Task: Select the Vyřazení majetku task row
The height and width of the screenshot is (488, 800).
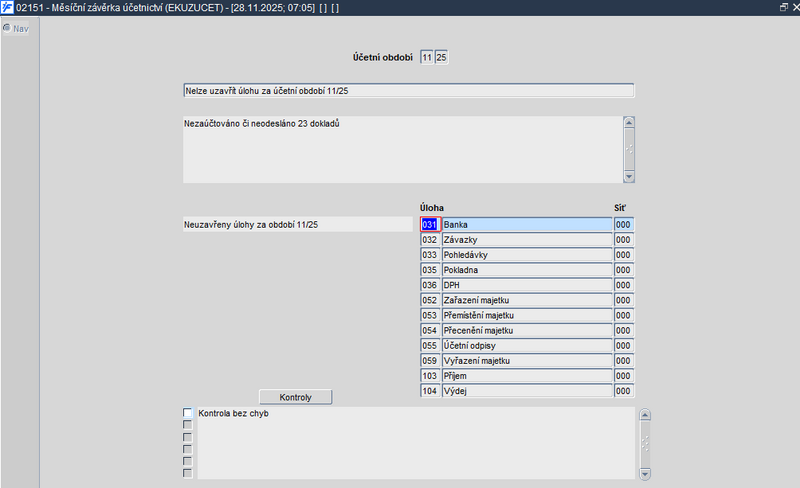Action: pyautogui.click(x=527, y=360)
